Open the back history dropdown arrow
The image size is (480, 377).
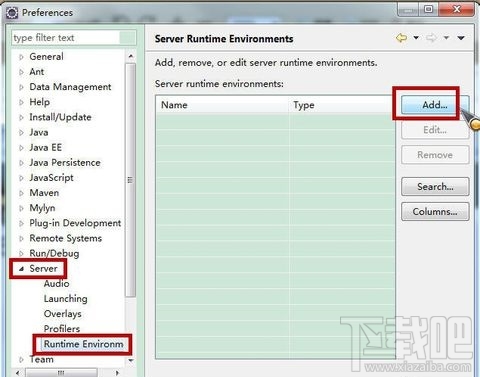click(x=416, y=38)
